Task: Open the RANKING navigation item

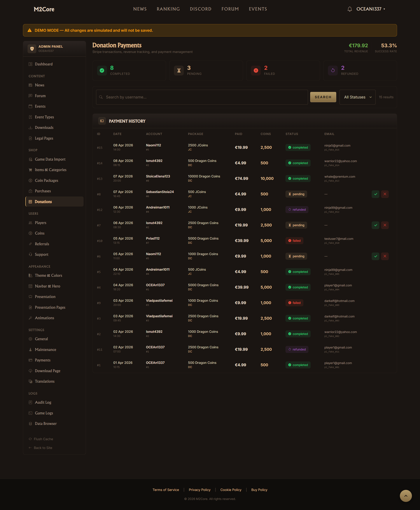Action: click(168, 9)
